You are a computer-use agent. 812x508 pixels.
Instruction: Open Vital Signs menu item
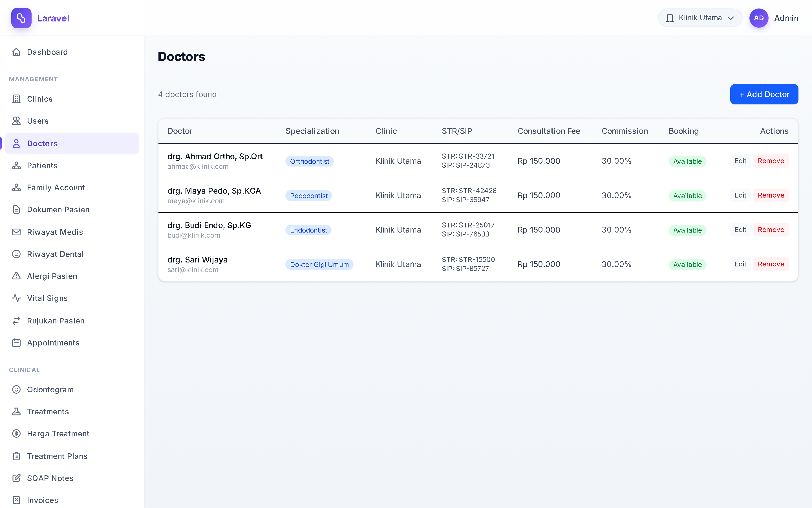point(72,298)
